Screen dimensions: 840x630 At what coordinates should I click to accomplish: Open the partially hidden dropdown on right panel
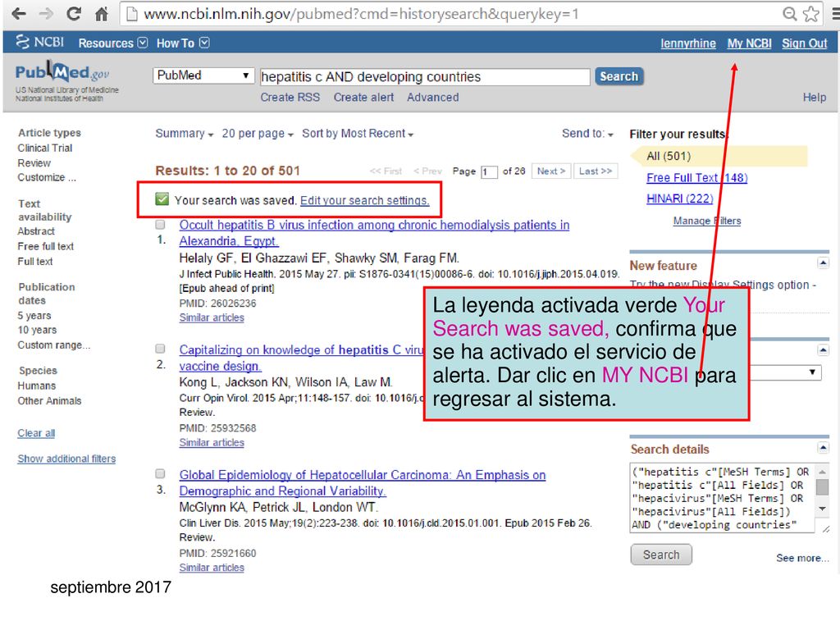click(x=785, y=372)
